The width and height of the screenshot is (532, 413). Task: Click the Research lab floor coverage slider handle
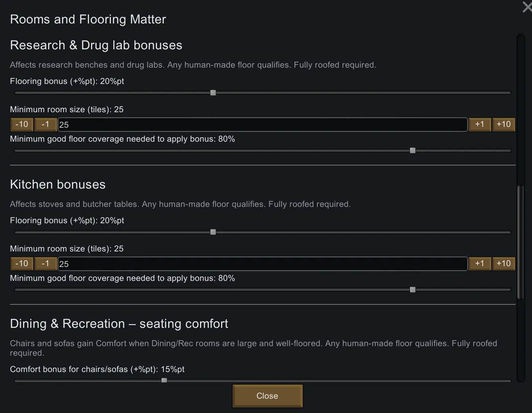(x=413, y=150)
